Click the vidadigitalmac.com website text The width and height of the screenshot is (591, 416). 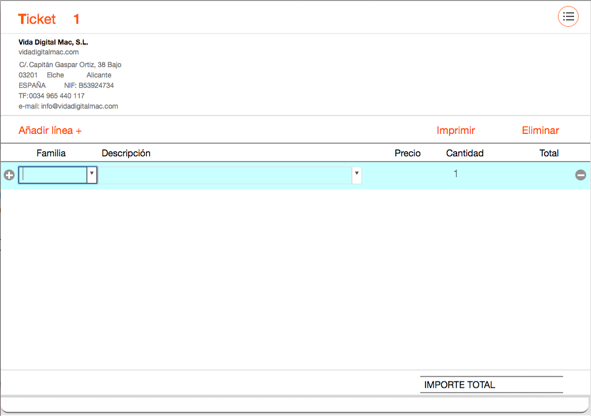pyautogui.click(x=49, y=52)
